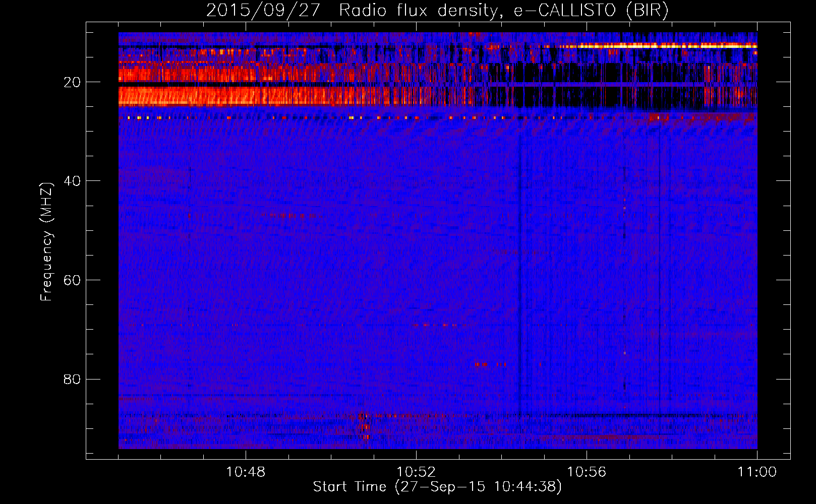Click the "Frequency (MHZ)" y-axis label
The image size is (816, 504).
point(46,242)
